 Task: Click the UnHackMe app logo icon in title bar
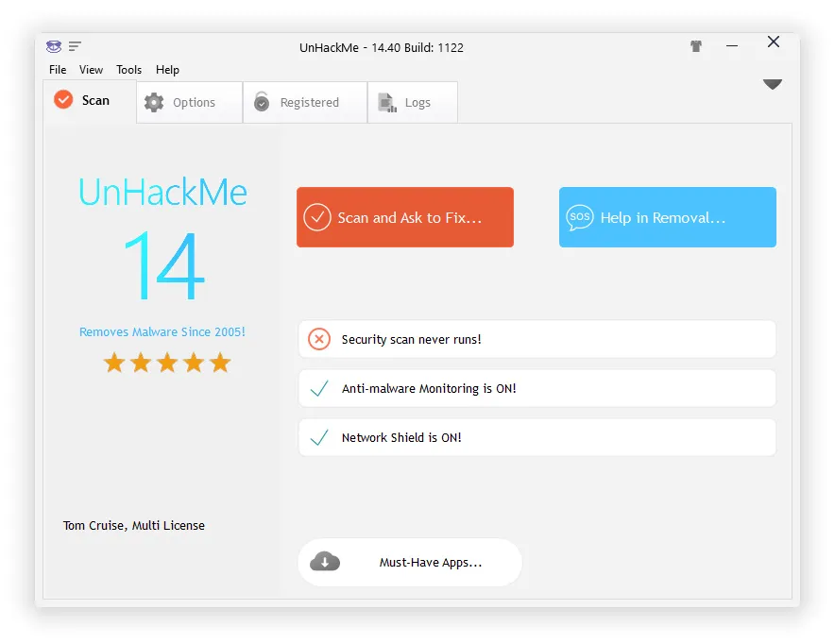pyautogui.click(x=54, y=46)
